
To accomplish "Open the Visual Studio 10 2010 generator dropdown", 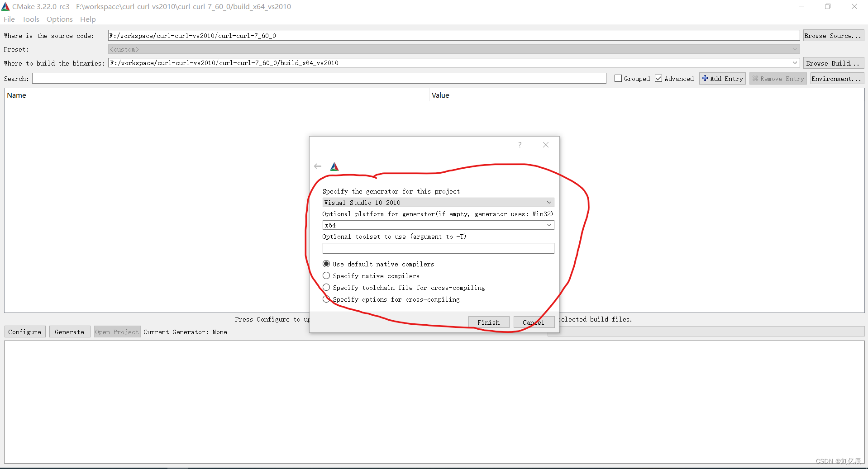I will (x=438, y=203).
